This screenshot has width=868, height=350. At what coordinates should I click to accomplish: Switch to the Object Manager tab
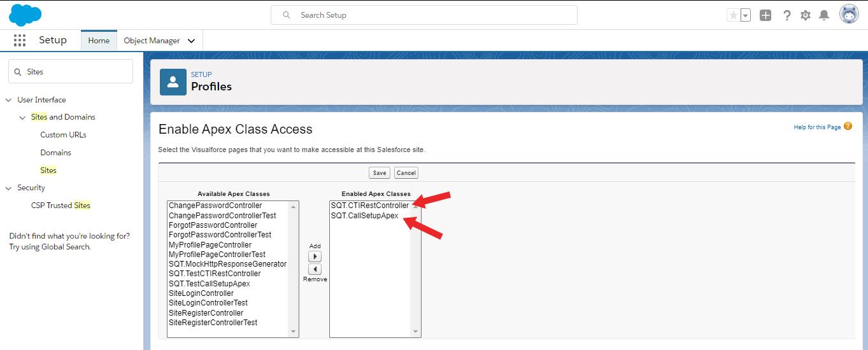[x=152, y=40]
